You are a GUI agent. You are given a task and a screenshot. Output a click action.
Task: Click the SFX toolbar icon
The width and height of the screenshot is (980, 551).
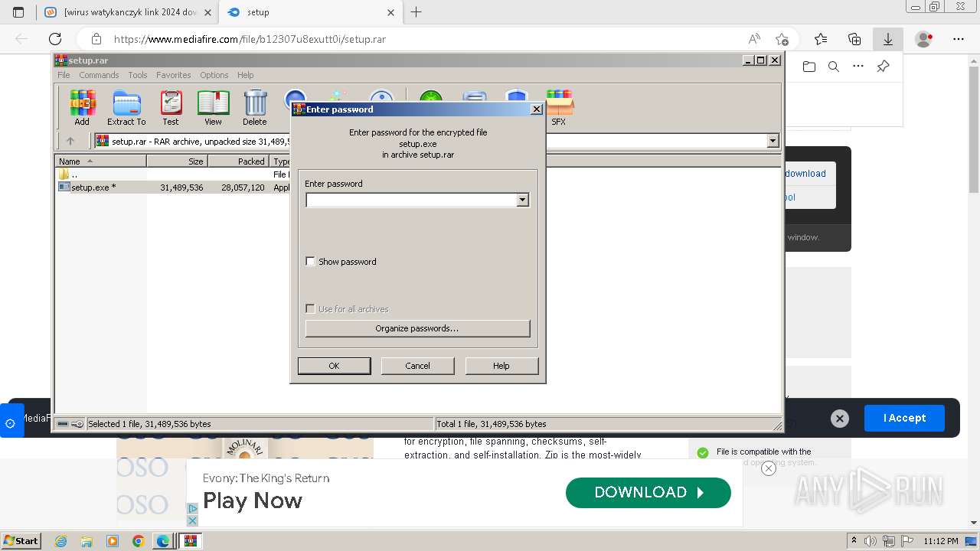[559, 107]
